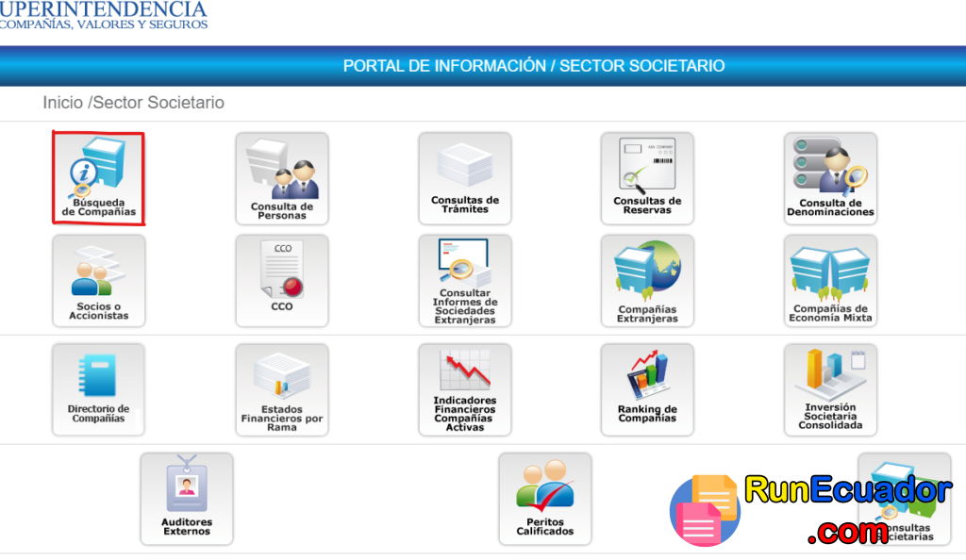
Task: Open Consulta de Denominaciones
Action: [829, 179]
